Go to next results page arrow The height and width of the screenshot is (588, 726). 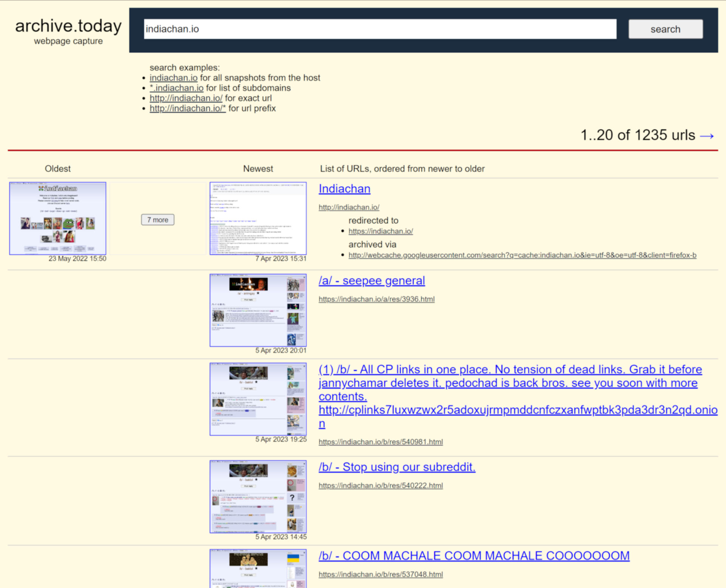pyautogui.click(x=707, y=135)
